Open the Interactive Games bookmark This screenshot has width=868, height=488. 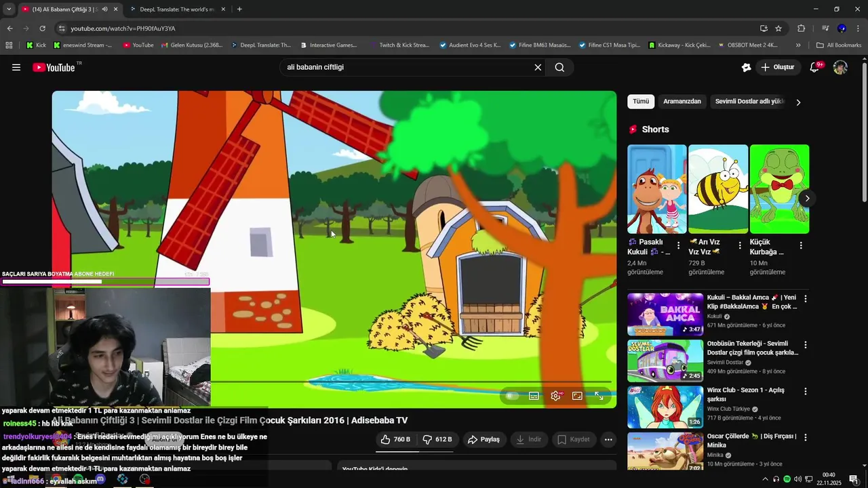click(328, 45)
